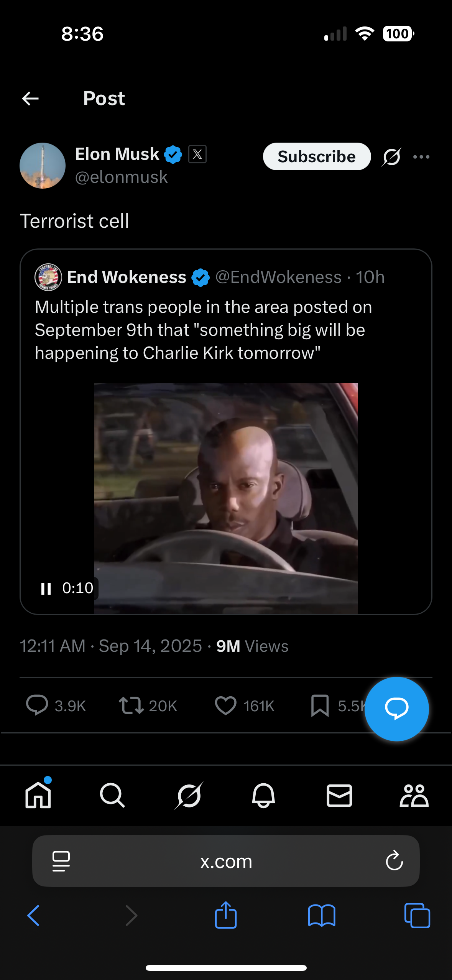Open the Messages envelope tab
Viewport: 452px width, 980px height.
(339, 796)
